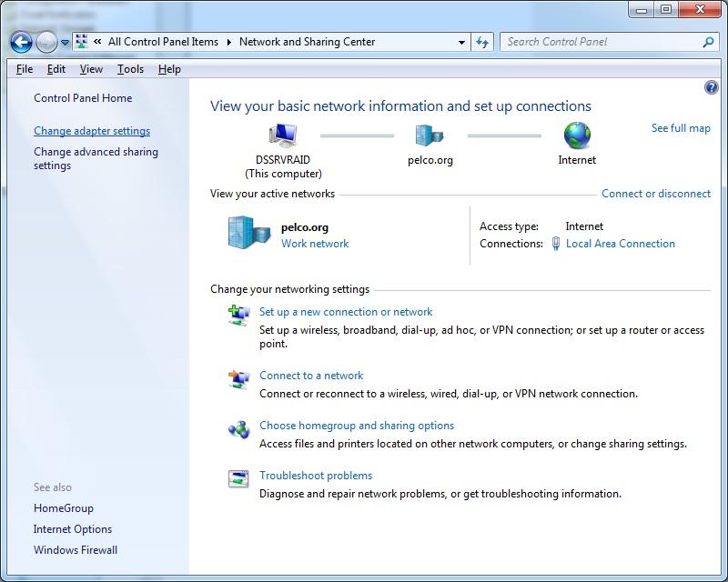This screenshot has height=582, width=728.
Task: Click the Refresh icon beside the address bar
Action: click(x=478, y=41)
